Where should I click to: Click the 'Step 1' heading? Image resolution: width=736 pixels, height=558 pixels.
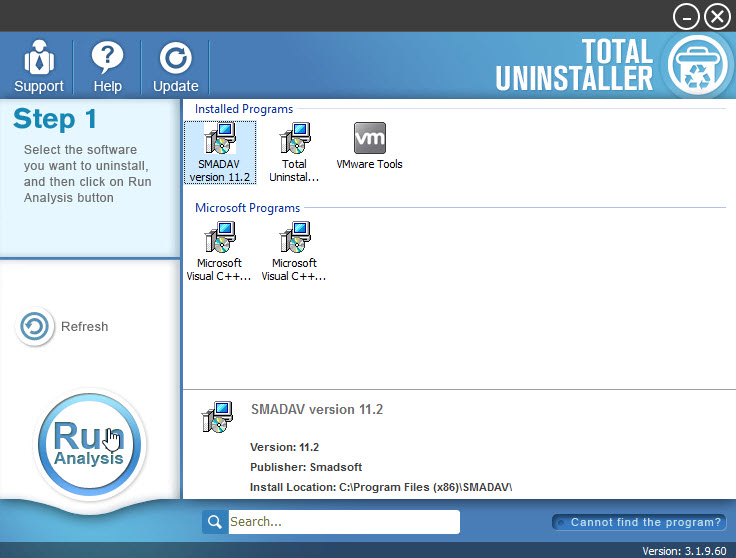pos(55,118)
